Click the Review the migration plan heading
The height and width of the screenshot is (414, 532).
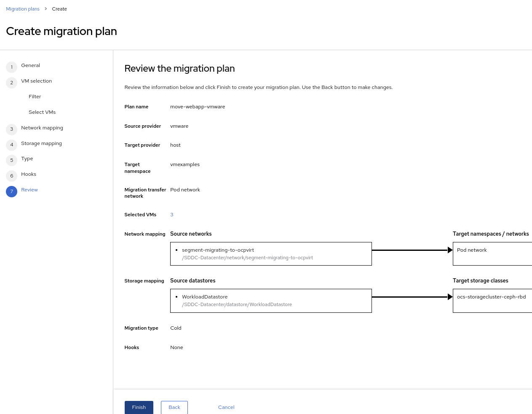click(x=179, y=68)
